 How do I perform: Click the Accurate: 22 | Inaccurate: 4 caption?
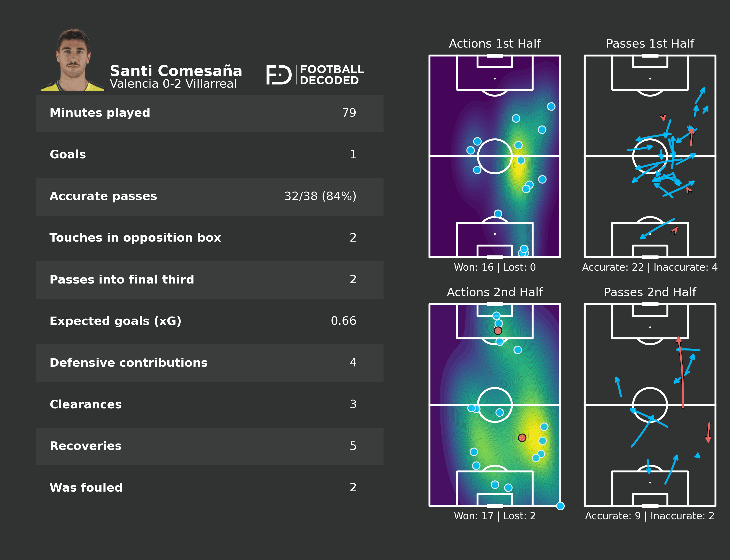pyautogui.click(x=650, y=267)
